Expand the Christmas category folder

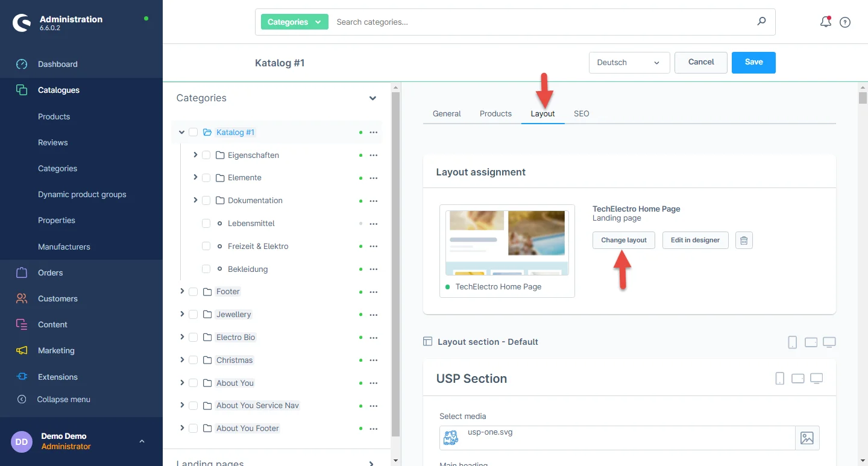coord(182,360)
